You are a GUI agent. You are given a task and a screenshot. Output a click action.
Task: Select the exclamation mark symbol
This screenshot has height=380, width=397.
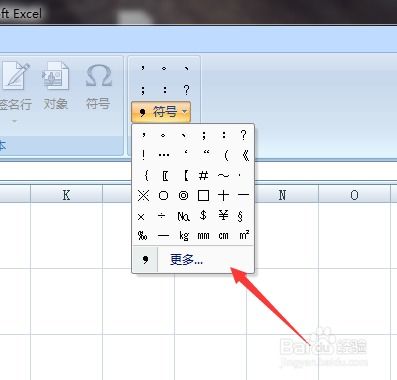pyautogui.click(x=143, y=155)
